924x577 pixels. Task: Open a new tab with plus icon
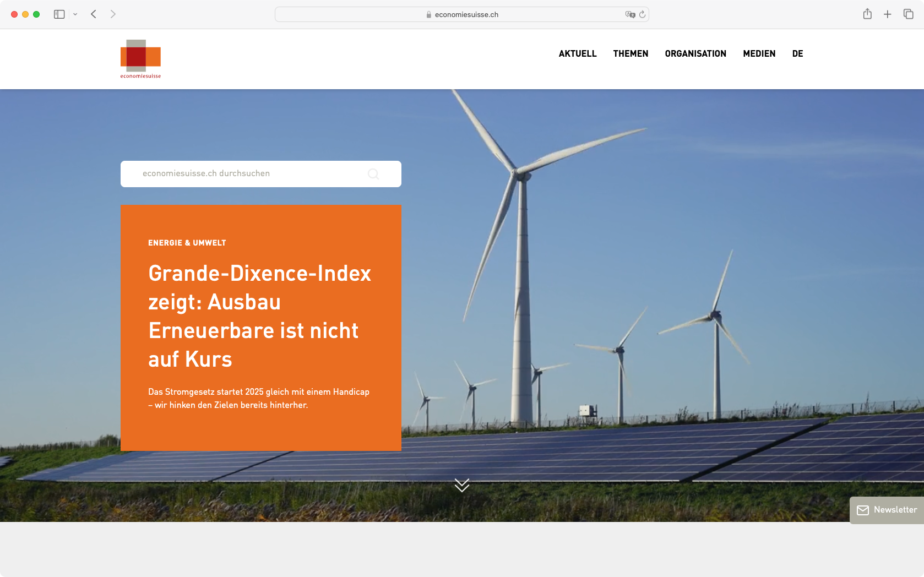click(888, 14)
